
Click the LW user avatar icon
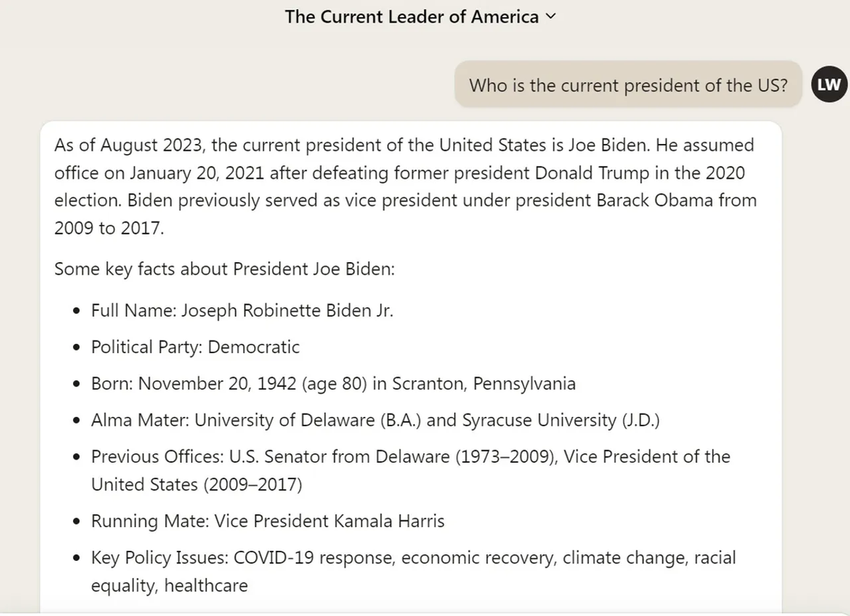tap(829, 85)
